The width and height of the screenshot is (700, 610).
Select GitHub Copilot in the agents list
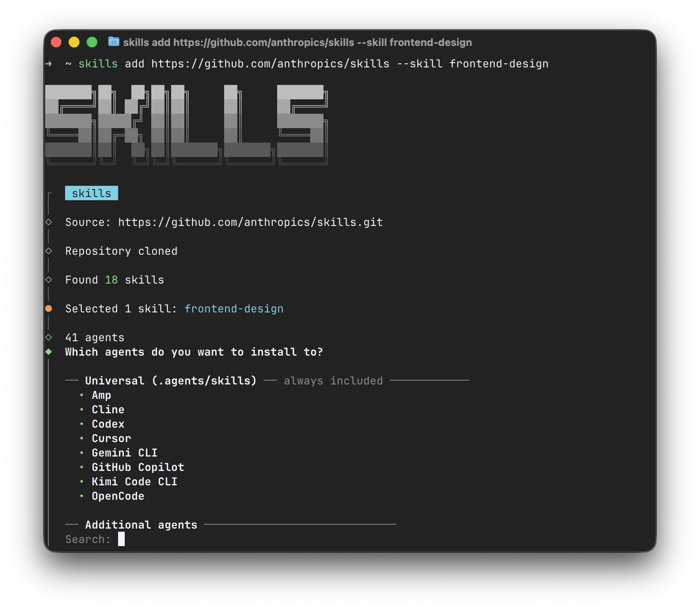coord(138,467)
